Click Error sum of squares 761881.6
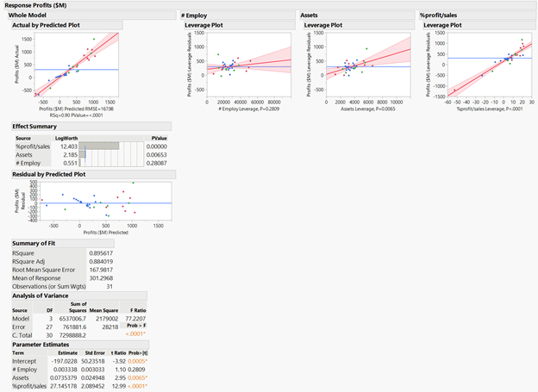The height and width of the screenshot is (392, 538). coord(74,327)
